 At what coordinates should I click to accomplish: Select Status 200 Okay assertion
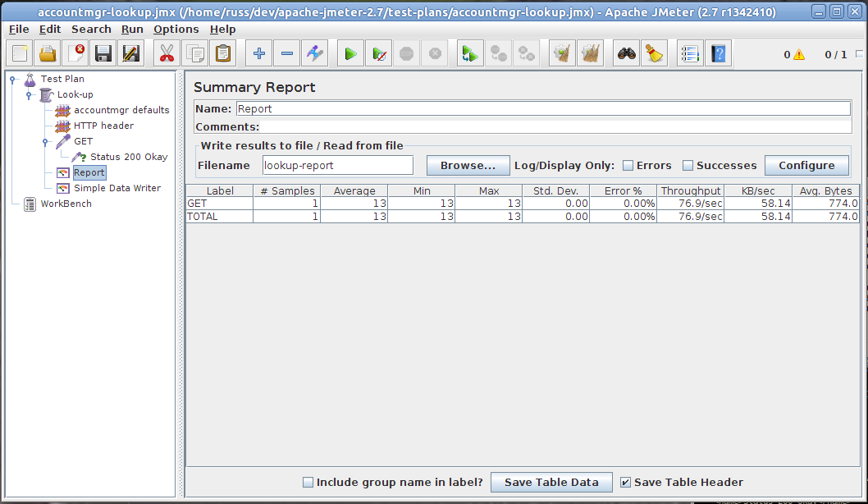pos(129,157)
